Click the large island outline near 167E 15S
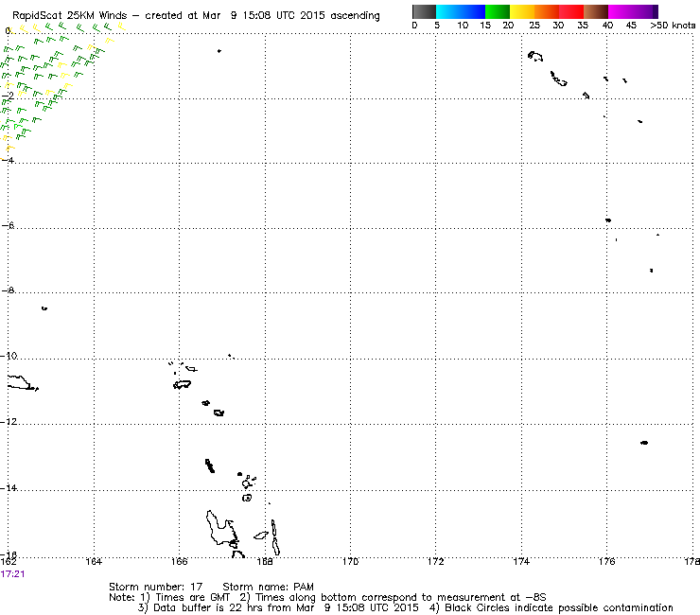 221,529
